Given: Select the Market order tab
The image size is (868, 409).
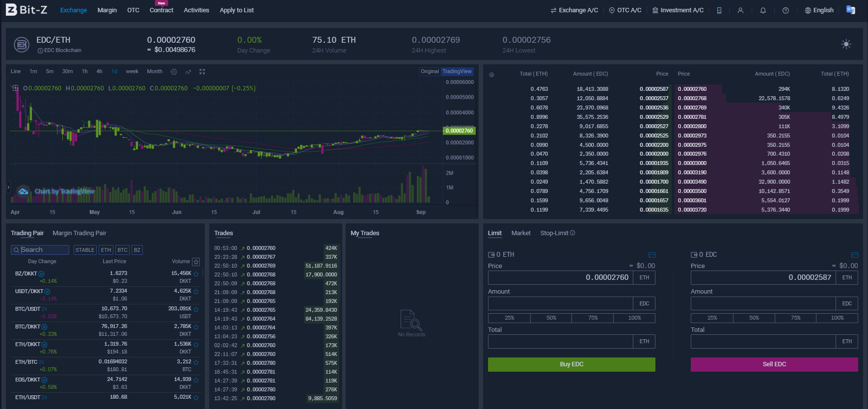Looking at the screenshot, I should [521, 233].
